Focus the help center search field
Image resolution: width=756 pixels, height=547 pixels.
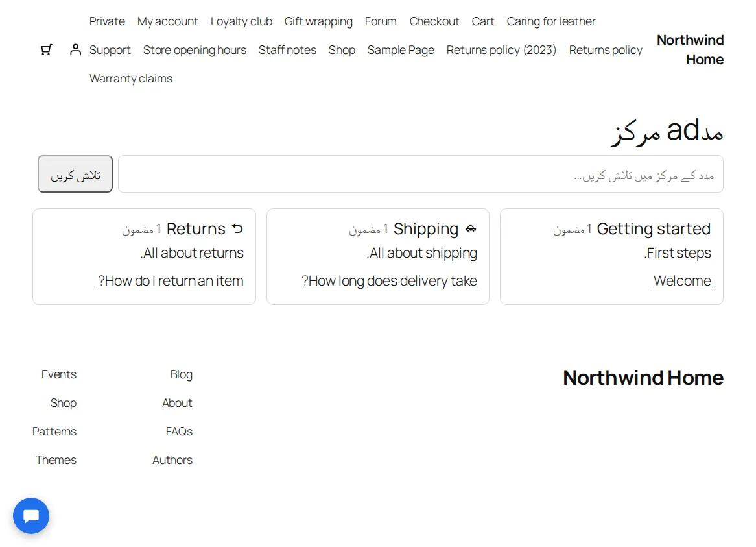420,174
